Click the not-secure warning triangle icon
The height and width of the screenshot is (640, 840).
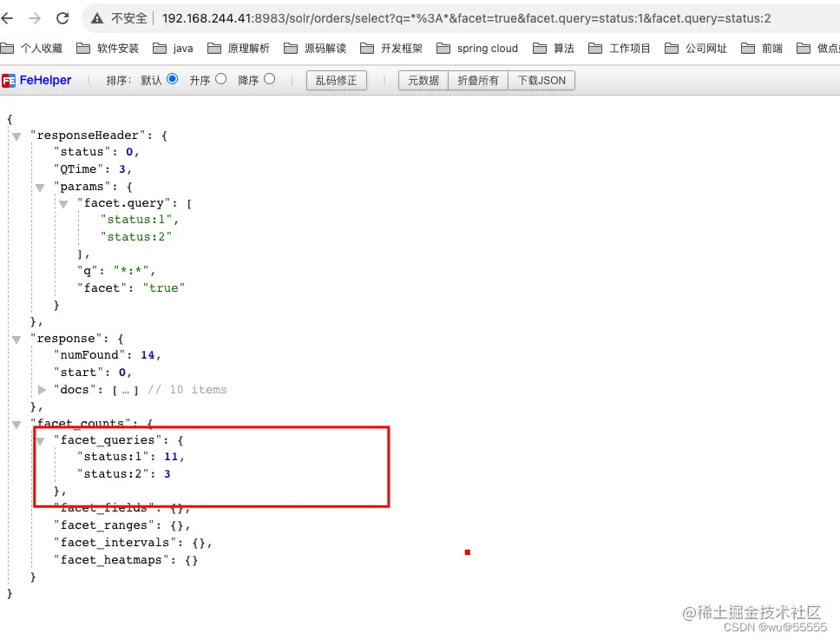tap(97, 18)
